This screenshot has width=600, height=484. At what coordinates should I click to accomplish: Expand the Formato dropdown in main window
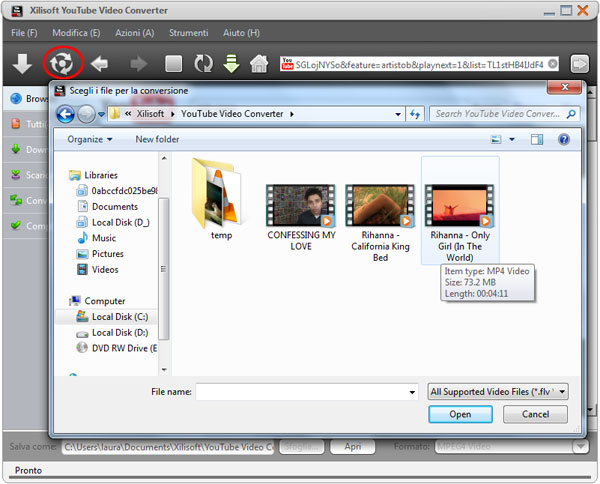coord(580,446)
